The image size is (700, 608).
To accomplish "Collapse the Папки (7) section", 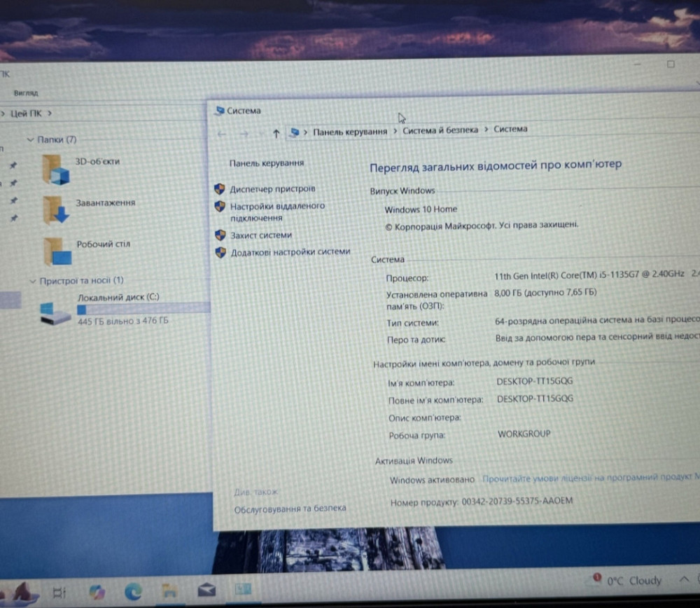I will point(31,139).
